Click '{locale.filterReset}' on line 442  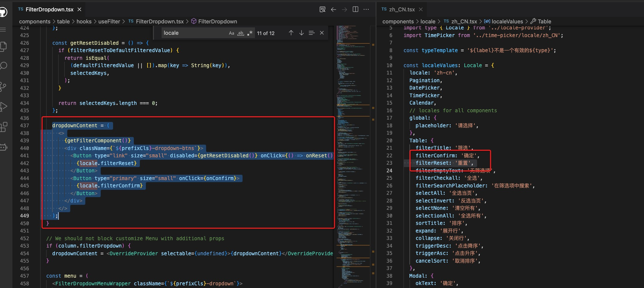106,163
